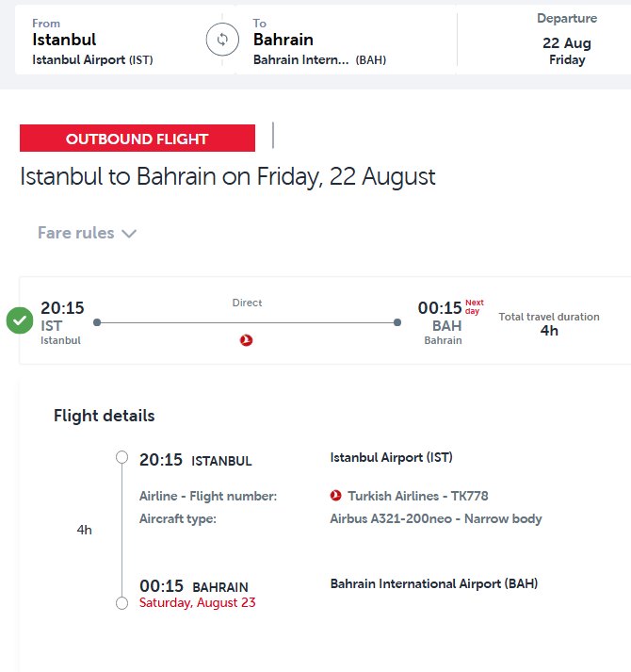
Task: Click the Istanbul departure timeline circle
Action: tap(122, 457)
